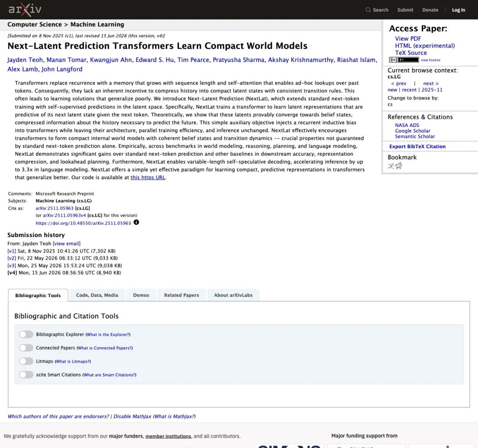Click Export BibTeX Citation
This screenshot has height=448, width=478.
417,146
